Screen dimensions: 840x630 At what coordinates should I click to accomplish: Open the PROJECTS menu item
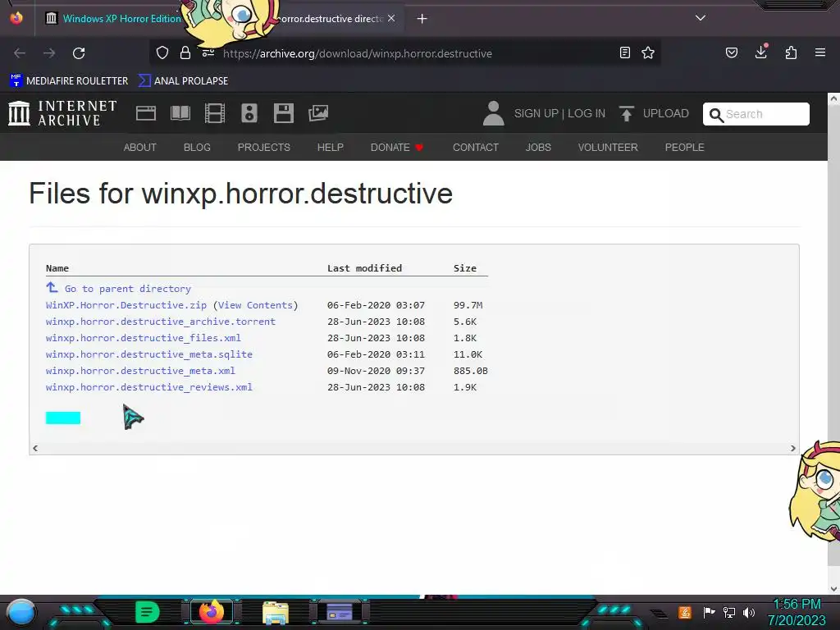pos(263,148)
